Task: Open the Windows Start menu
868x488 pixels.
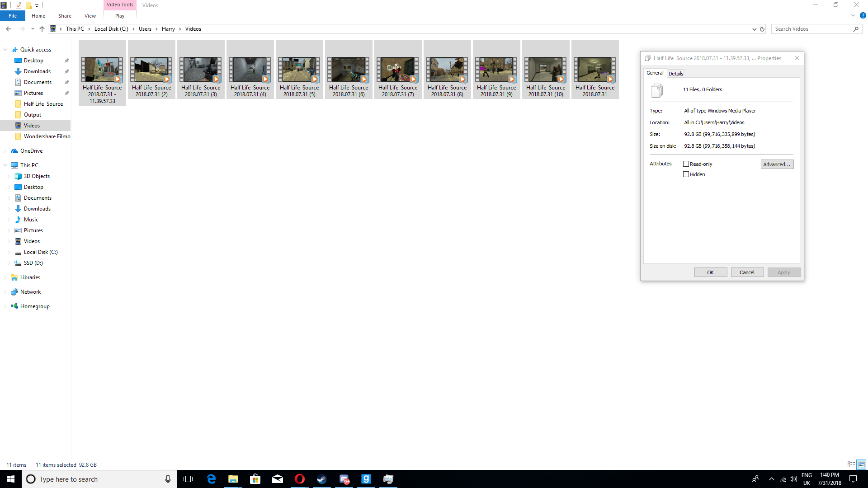Action: (x=11, y=479)
